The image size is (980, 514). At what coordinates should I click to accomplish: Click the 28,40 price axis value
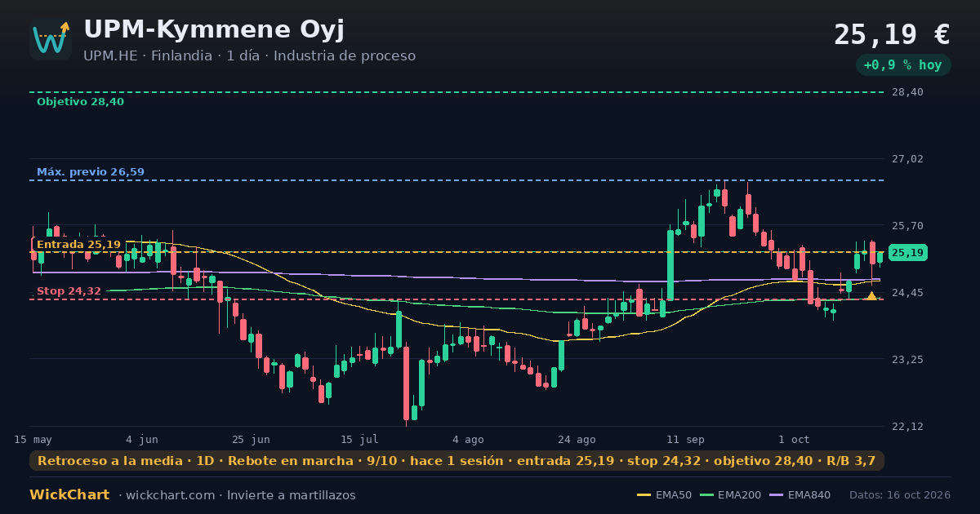click(x=907, y=92)
